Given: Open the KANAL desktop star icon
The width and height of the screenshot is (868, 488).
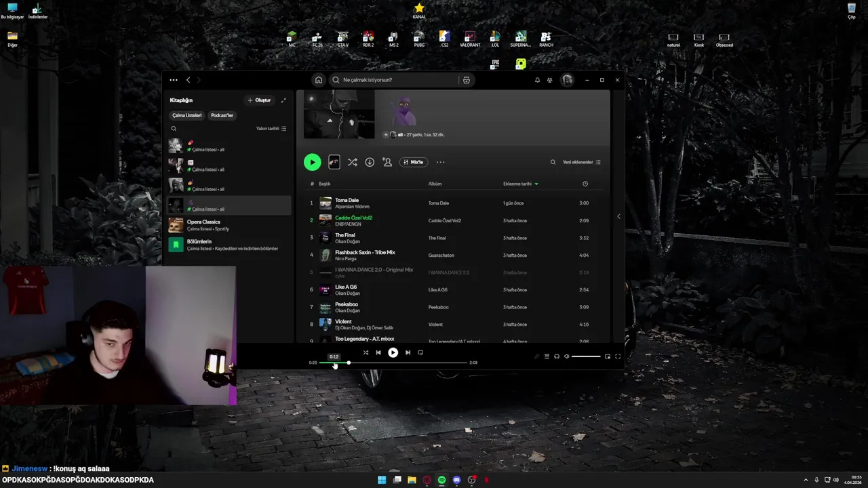Looking at the screenshot, I should (x=419, y=11).
